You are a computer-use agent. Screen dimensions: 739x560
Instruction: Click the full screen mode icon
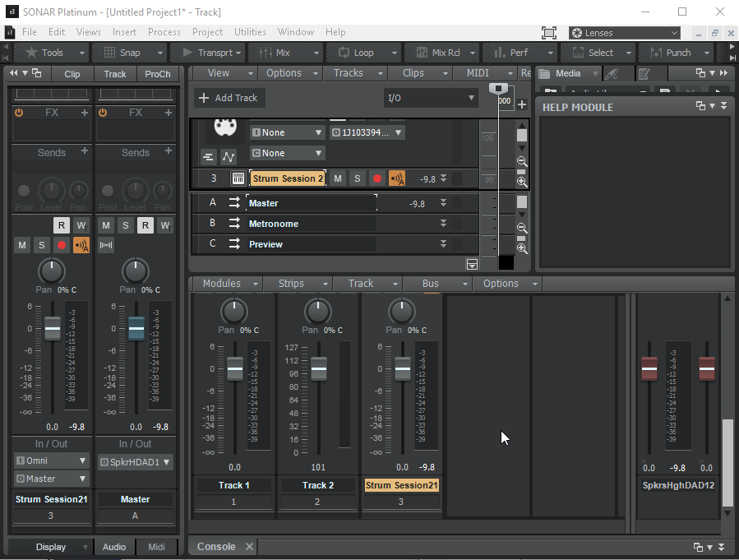click(x=549, y=32)
